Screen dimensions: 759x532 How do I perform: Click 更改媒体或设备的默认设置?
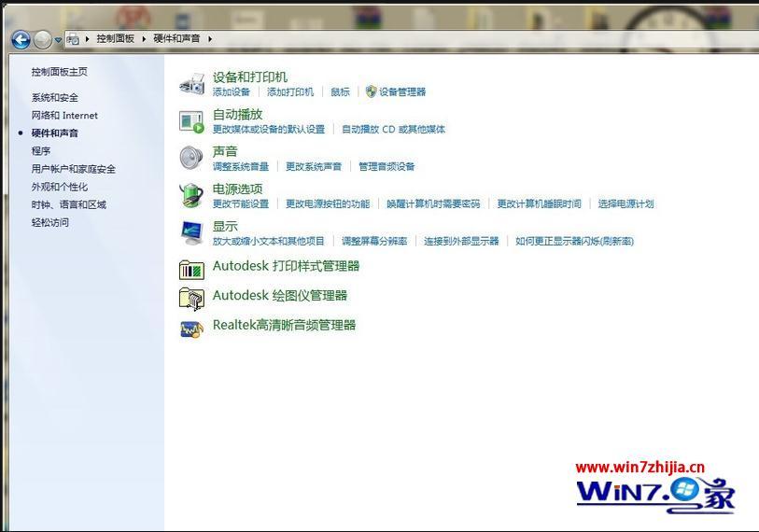269,129
